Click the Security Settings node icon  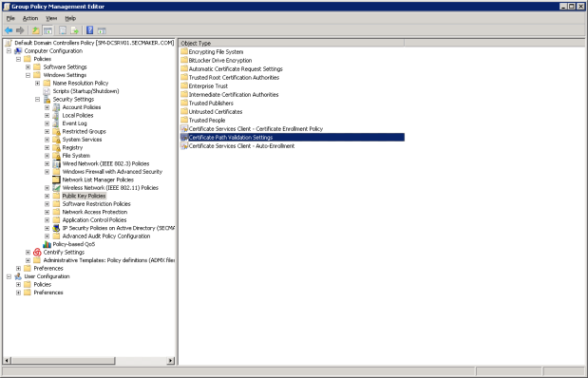pos(47,100)
